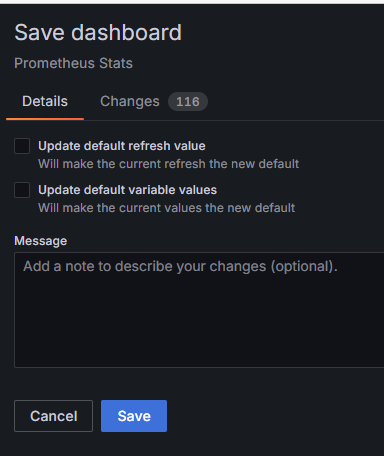
Task: Save the dashboard with the blue Save button
Action: tap(134, 416)
